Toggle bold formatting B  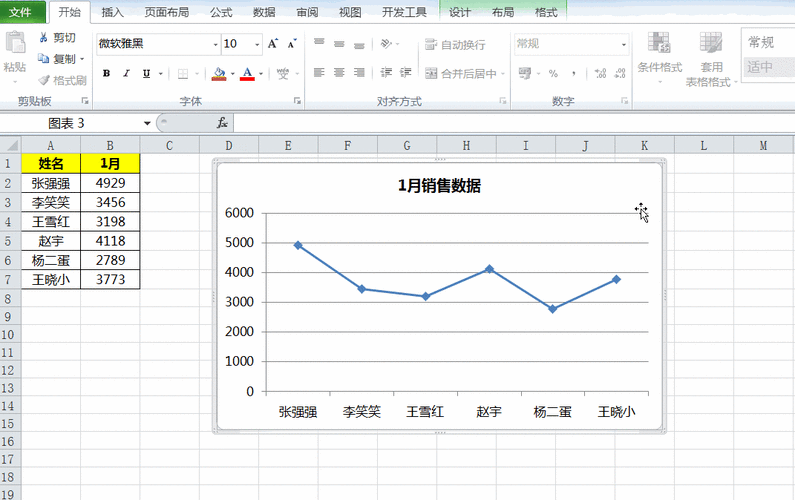coord(106,74)
